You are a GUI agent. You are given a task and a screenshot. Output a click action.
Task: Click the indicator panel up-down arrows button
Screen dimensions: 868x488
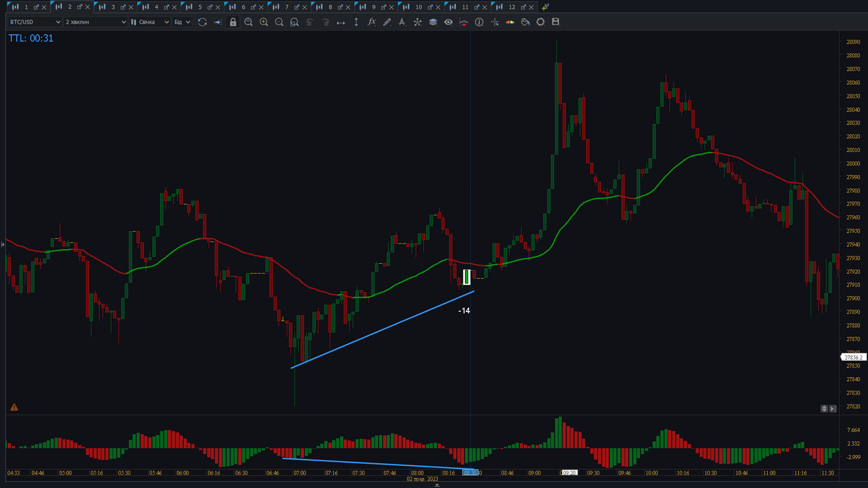[x=824, y=409]
